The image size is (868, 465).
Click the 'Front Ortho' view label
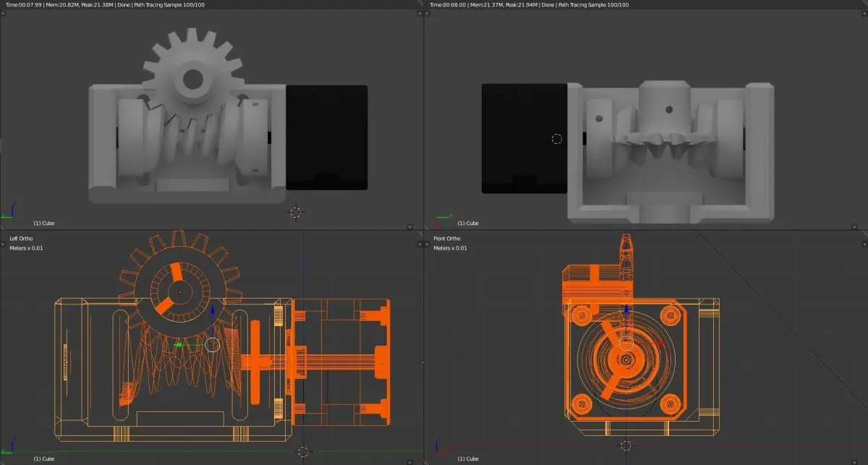(x=446, y=239)
